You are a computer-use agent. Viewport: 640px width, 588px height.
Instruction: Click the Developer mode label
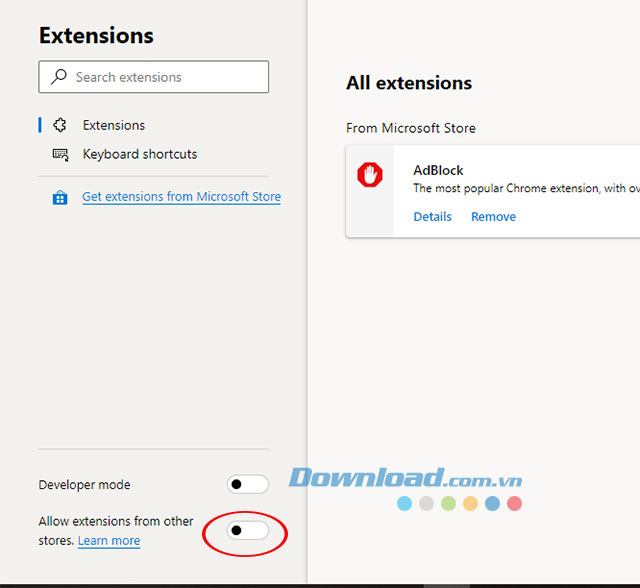point(84,485)
